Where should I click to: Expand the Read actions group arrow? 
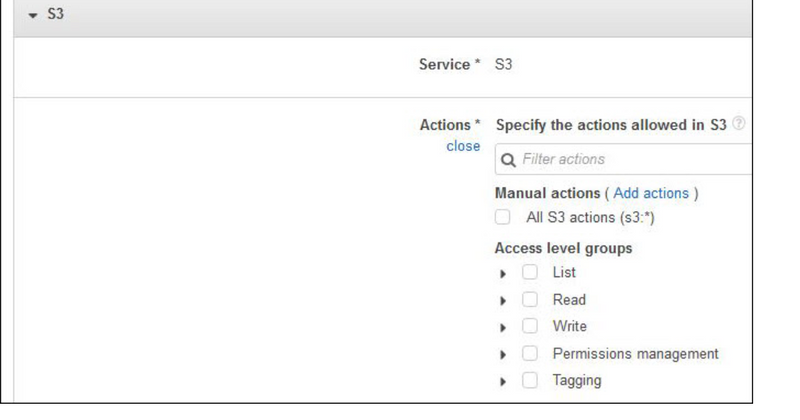(503, 300)
